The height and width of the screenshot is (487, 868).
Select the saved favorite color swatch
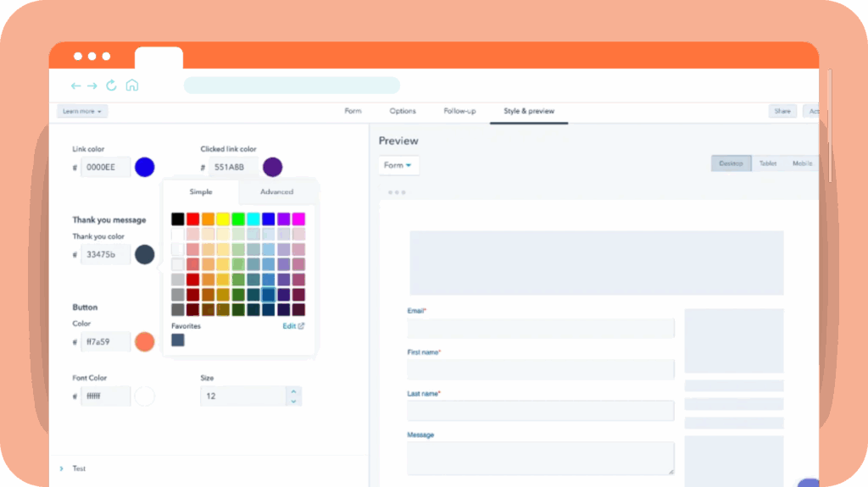pos(178,340)
